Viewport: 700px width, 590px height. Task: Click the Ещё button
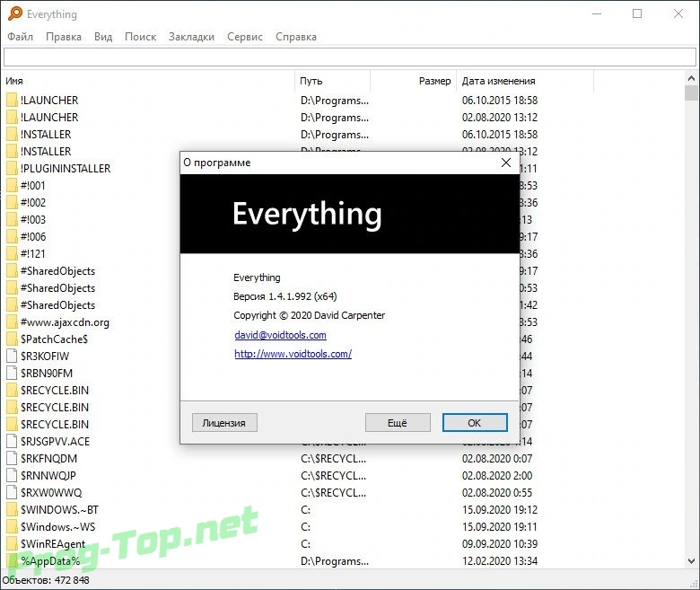pos(398,422)
